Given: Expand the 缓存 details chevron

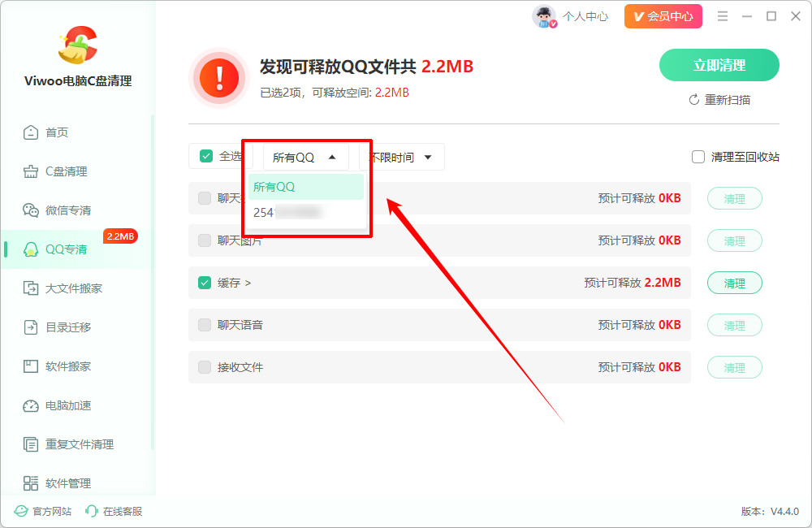Looking at the screenshot, I should pyautogui.click(x=248, y=283).
